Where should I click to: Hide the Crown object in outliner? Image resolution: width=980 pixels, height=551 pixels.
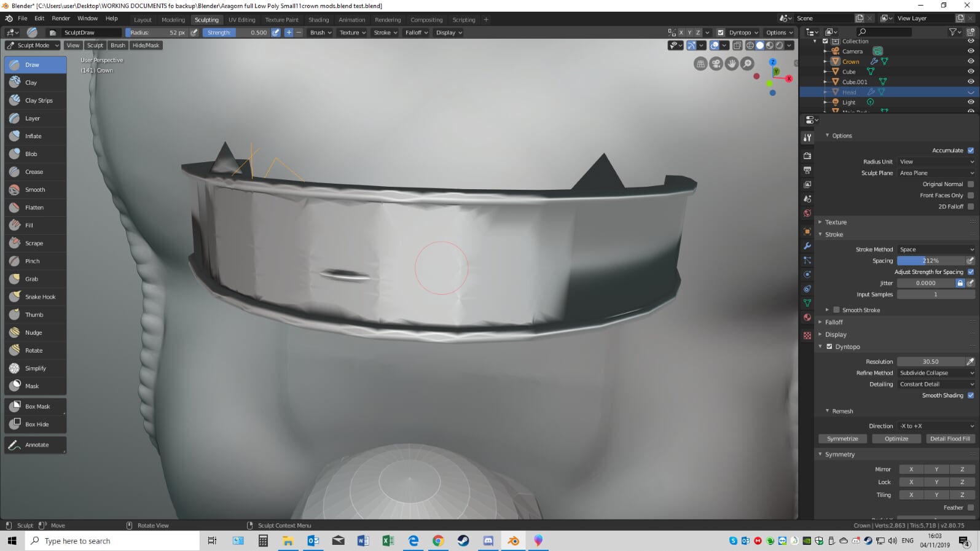click(x=971, y=61)
